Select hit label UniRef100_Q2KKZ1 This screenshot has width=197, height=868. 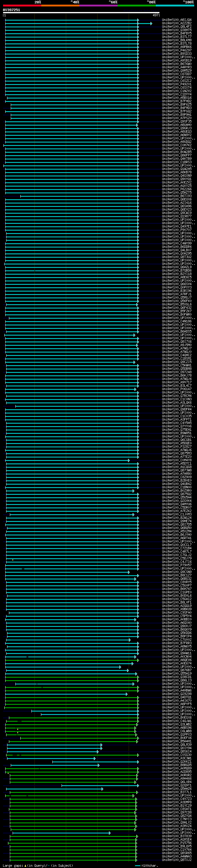[177, 761]
